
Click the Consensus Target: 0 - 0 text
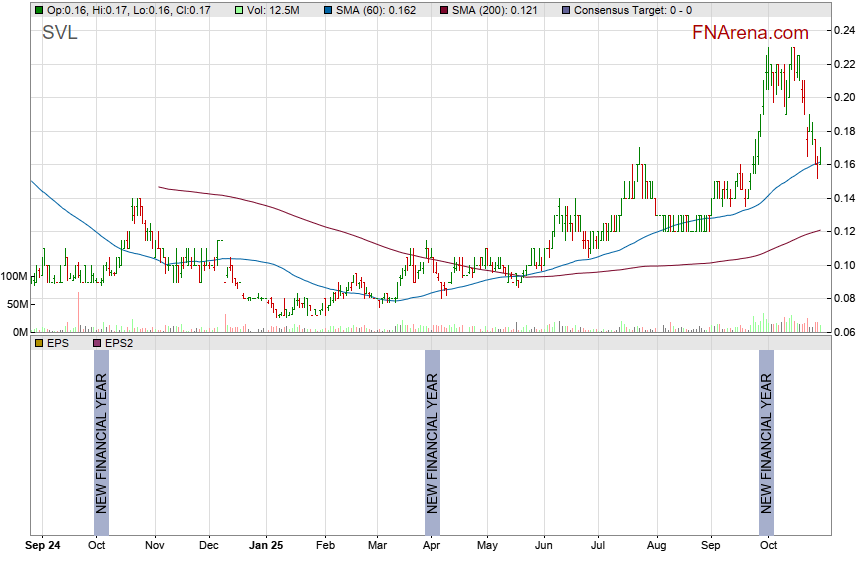tap(625, 9)
